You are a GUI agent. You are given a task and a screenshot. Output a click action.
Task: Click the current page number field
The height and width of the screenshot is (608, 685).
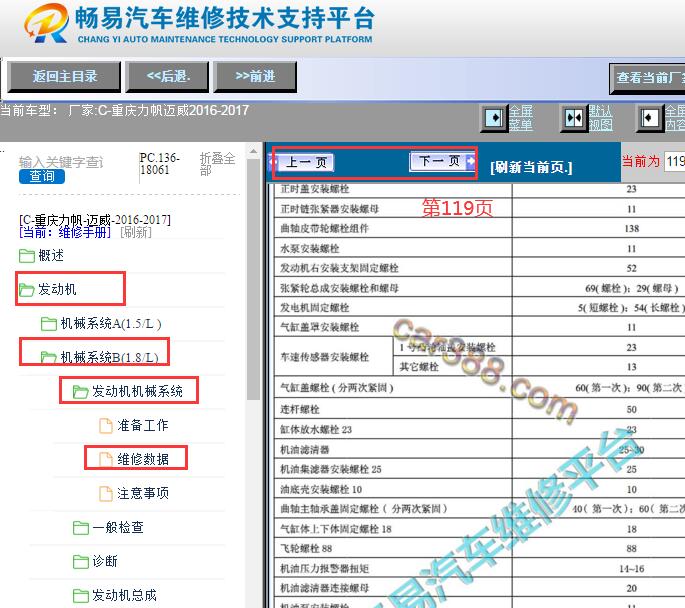pos(675,162)
